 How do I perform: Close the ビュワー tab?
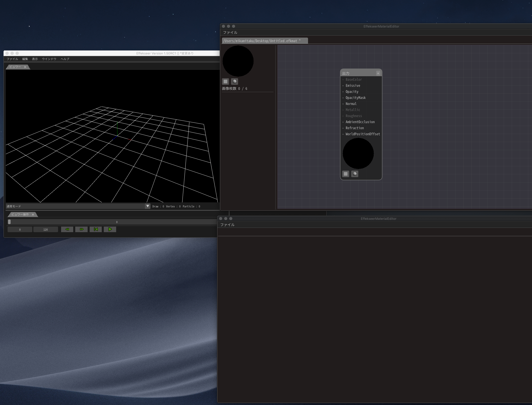pos(25,67)
